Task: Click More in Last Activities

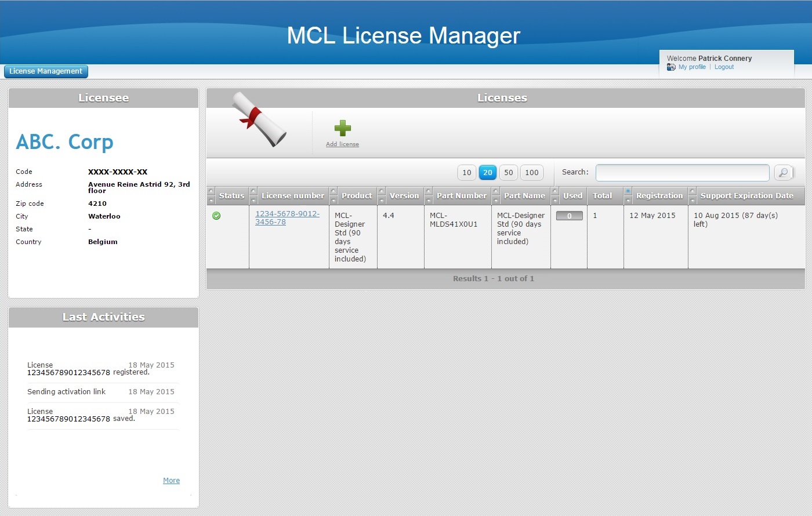Action: tap(171, 481)
